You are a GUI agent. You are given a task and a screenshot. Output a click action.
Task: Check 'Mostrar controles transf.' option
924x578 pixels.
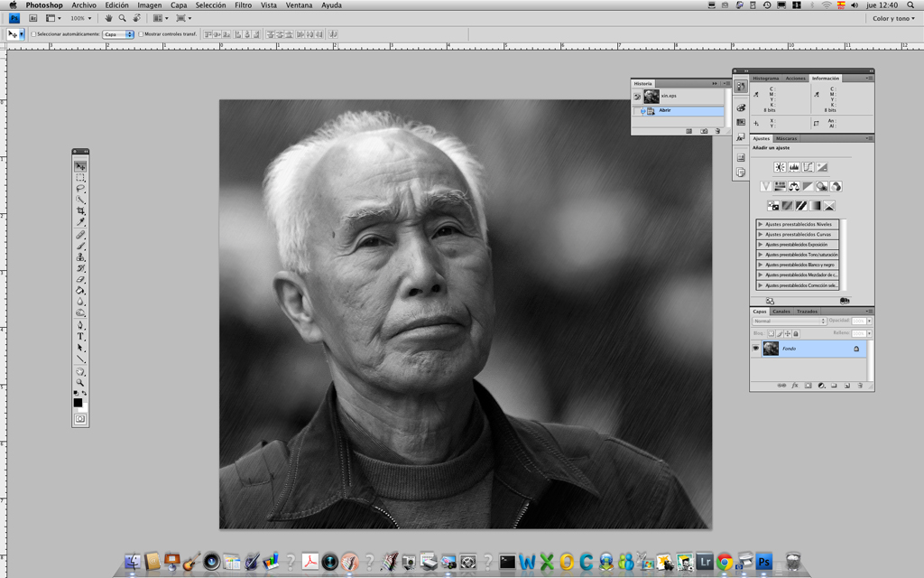click(x=141, y=34)
